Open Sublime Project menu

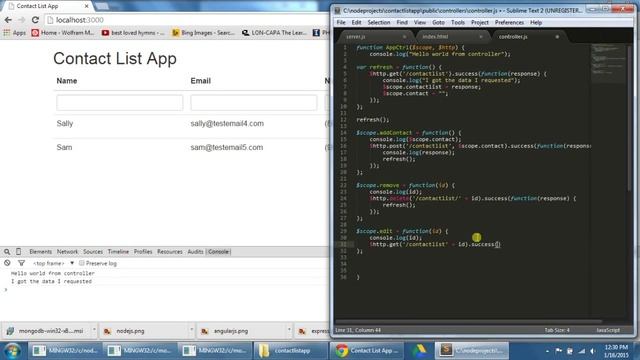tap(480, 22)
